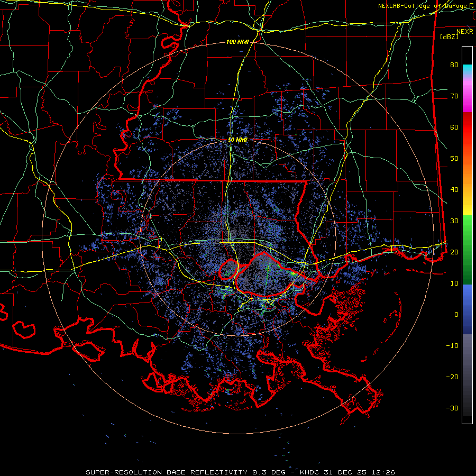Click the 20 dBZ scale value
The height and width of the screenshot is (476, 476).
coord(454,252)
